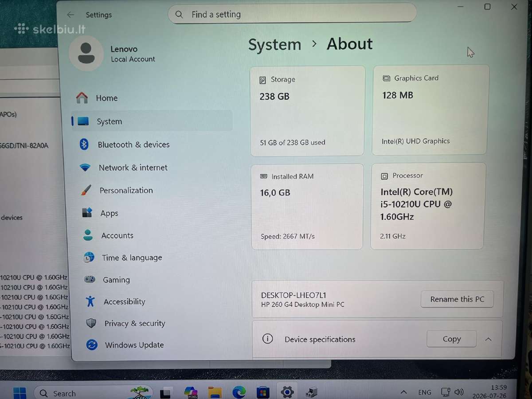Screen dimensions: 532x399
Task: Open the Processor i5-10210U card
Action: coord(428,206)
